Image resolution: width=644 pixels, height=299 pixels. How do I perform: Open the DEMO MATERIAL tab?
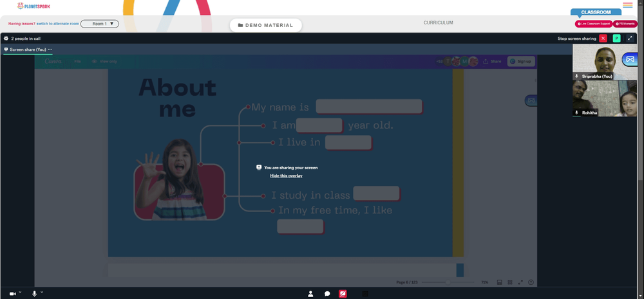point(266,25)
